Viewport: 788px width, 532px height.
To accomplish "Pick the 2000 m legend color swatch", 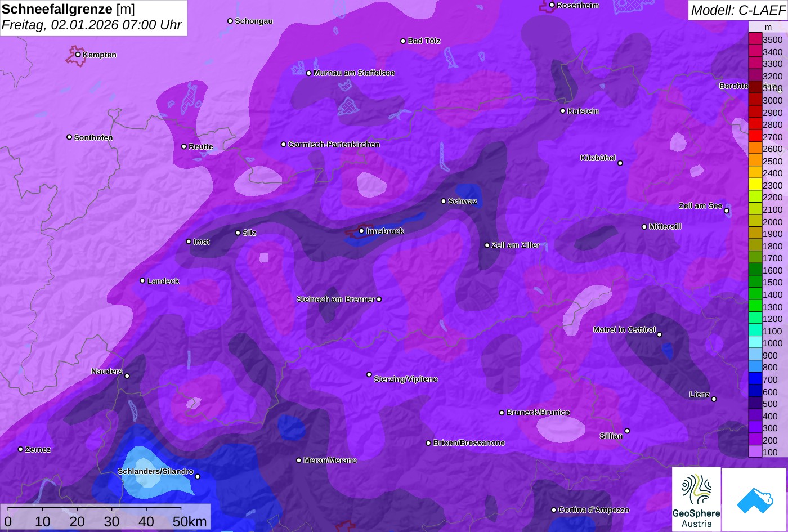I will click(755, 222).
